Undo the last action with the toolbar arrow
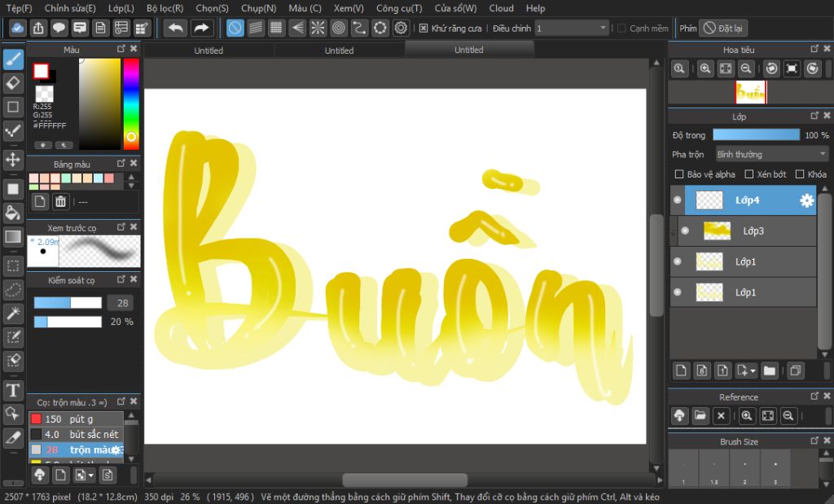834x504 pixels. (175, 28)
